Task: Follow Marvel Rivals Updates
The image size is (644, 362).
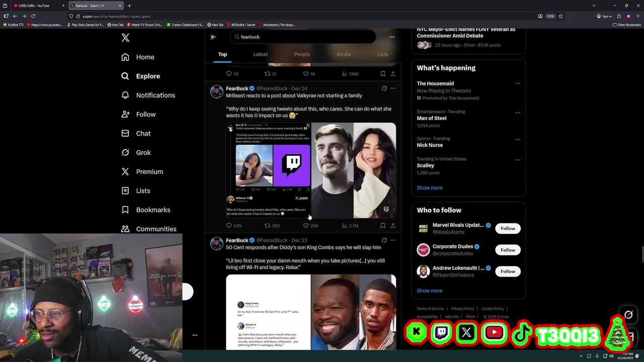Action: (x=508, y=228)
